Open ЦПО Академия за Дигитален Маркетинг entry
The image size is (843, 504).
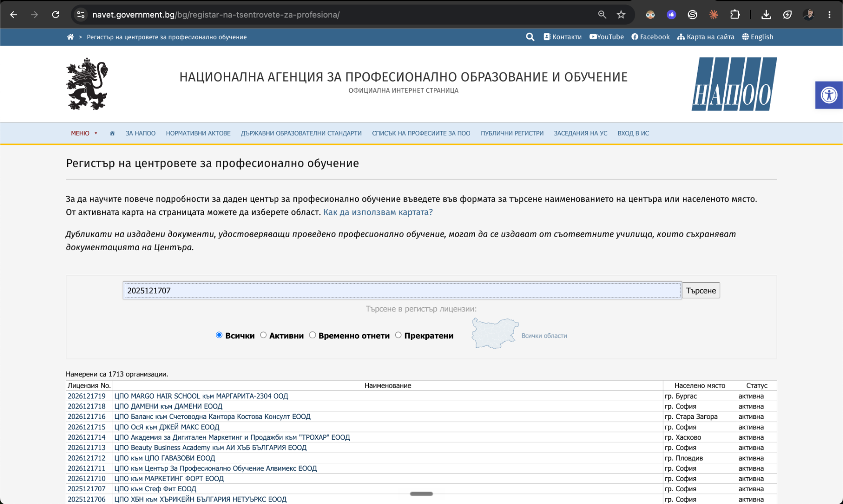232,437
